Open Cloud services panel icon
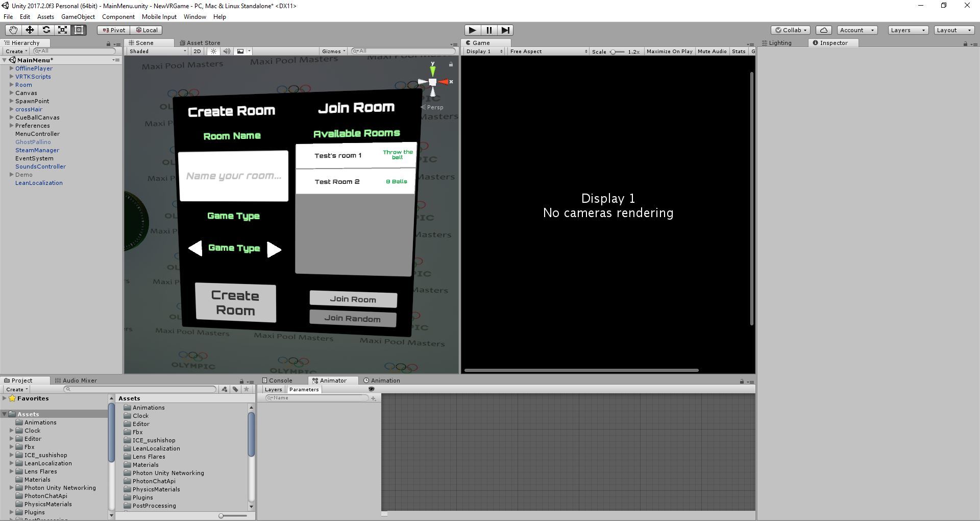This screenshot has width=980, height=521. point(823,30)
